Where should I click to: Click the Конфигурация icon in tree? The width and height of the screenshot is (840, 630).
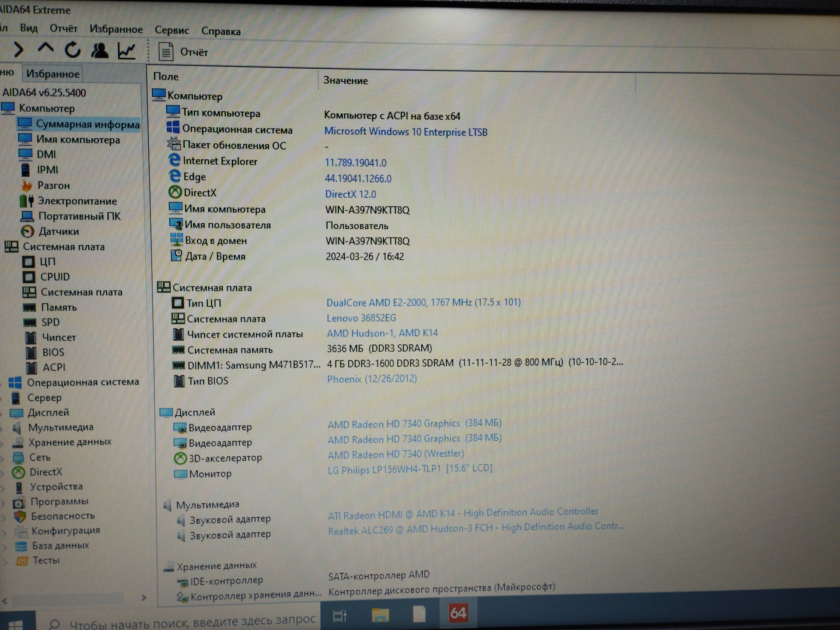pos(21,532)
